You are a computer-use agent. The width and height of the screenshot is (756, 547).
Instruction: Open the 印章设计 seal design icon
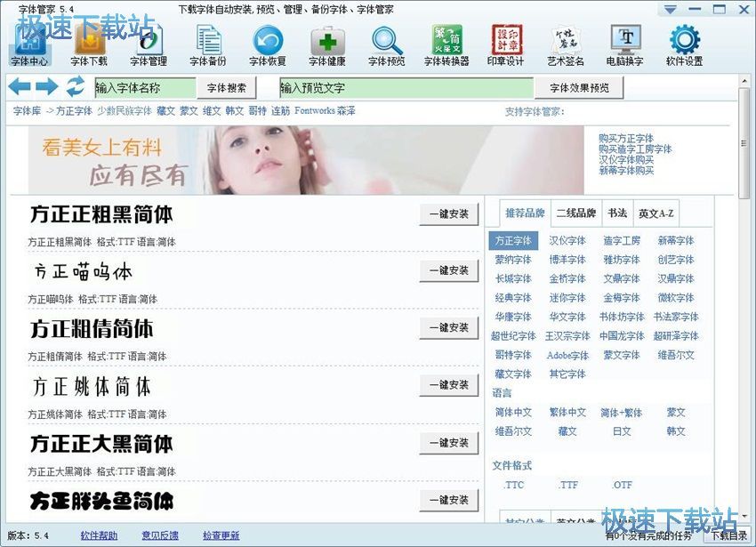point(506,45)
